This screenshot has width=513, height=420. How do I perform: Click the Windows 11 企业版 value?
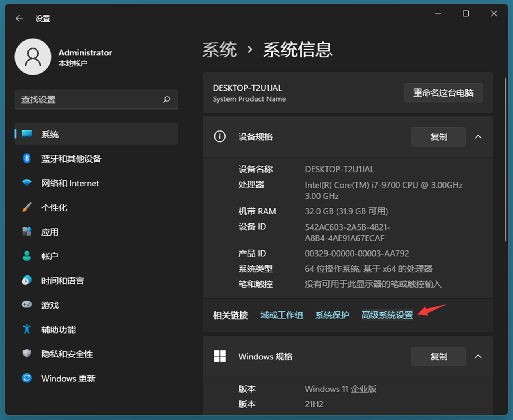tap(340, 389)
